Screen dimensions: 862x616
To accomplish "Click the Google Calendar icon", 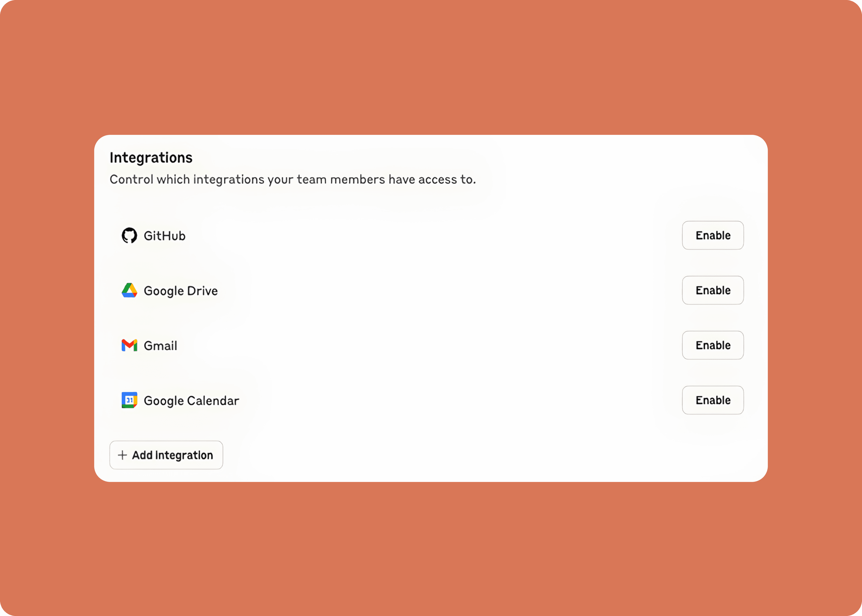I will pos(129,400).
